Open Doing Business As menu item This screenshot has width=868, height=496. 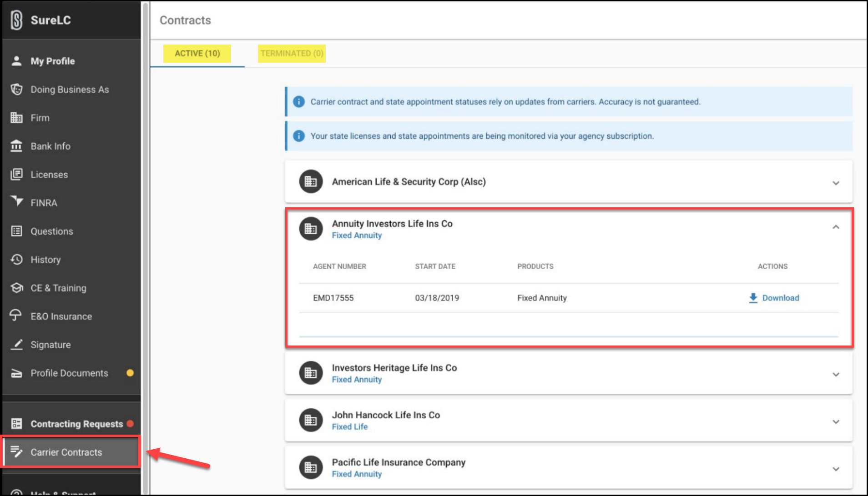pyautogui.click(x=71, y=89)
